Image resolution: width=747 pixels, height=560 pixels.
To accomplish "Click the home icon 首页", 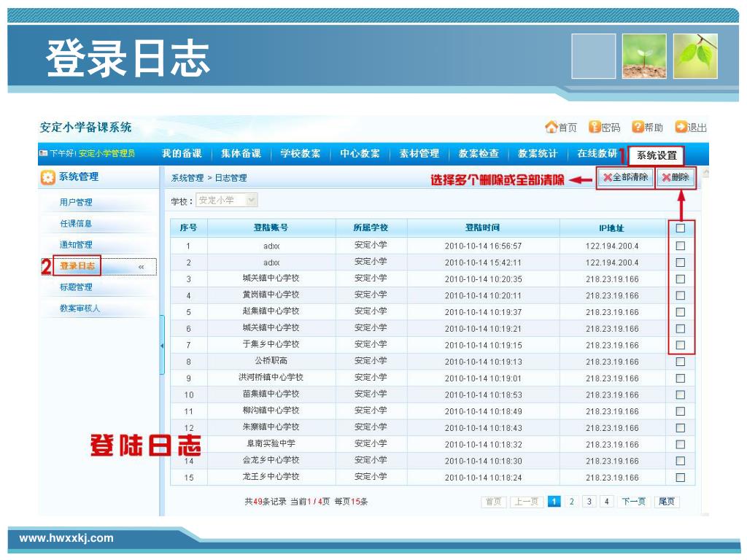I will coord(551,128).
